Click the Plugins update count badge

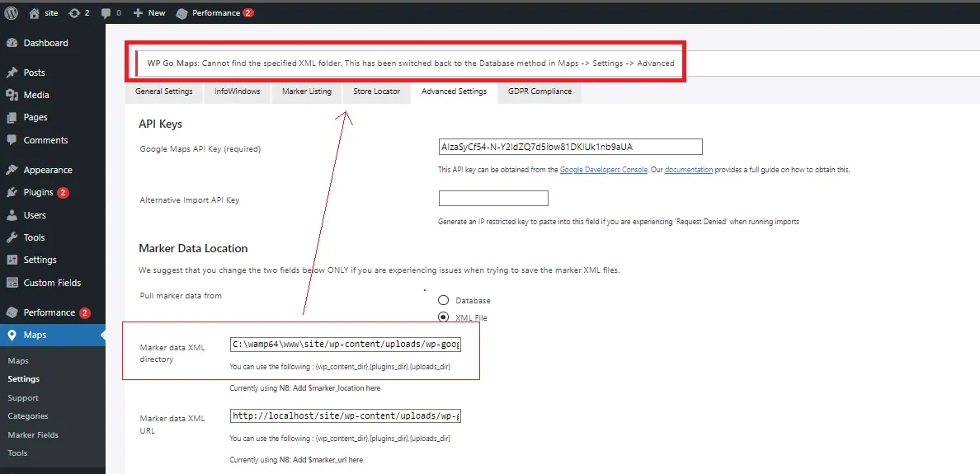pyautogui.click(x=63, y=192)
